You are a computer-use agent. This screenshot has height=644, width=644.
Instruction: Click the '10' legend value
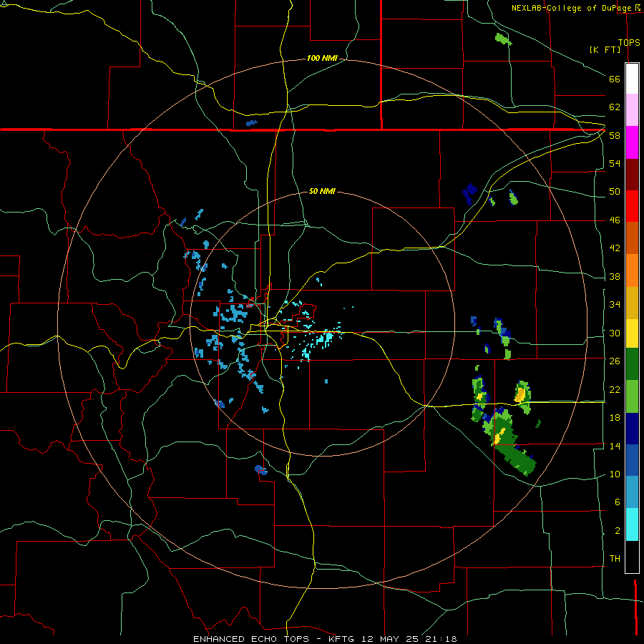click(615, 474)
